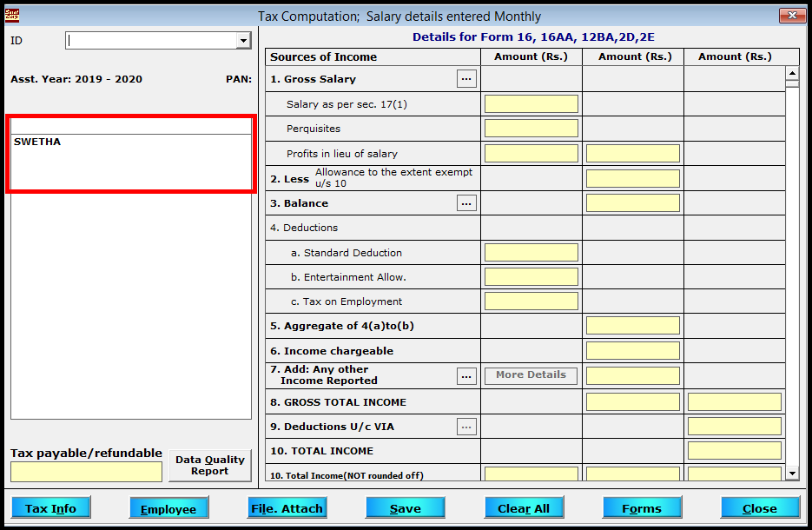Screen dimensions: 812x530
Task: Expand the ID dropdown arrow
Action: [243, 41]
